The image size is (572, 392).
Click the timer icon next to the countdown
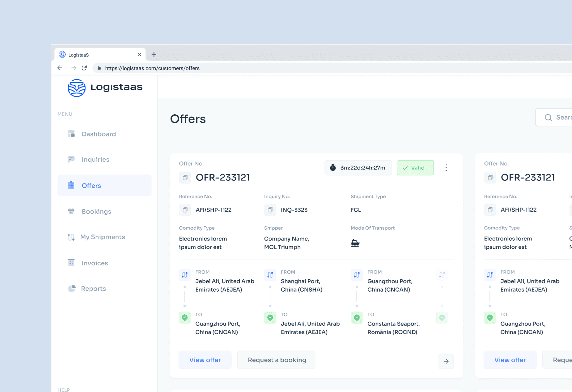coord(333,167)
